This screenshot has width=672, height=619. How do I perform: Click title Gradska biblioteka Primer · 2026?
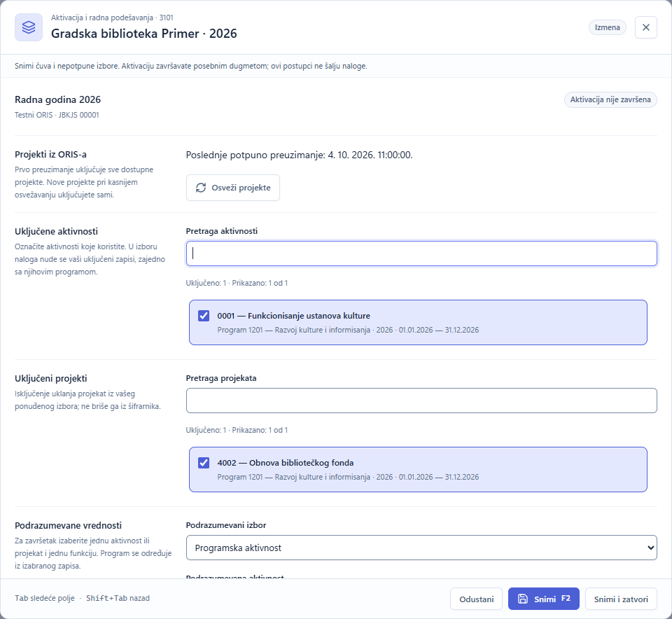(144, 34)
